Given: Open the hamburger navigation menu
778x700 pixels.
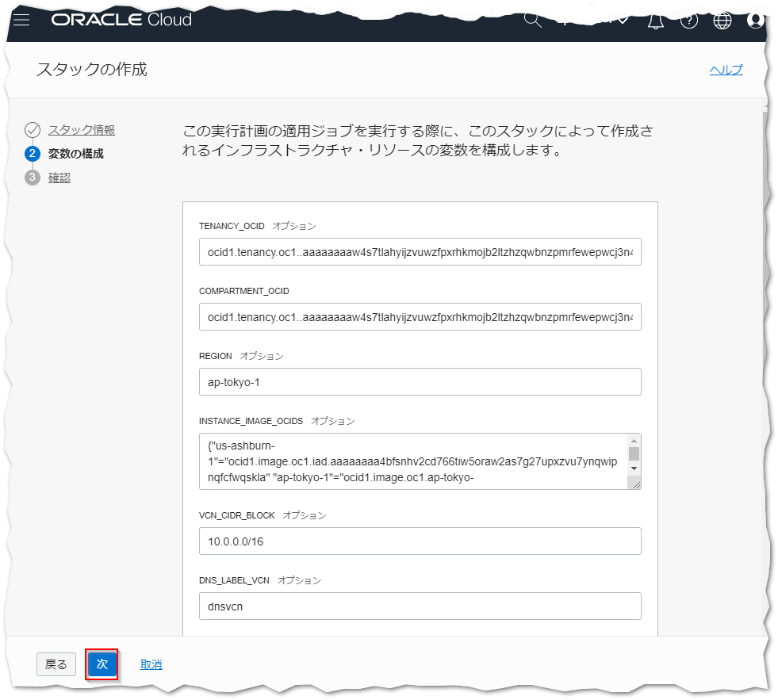Looking at the screenshot, I should tap(21, 20).
